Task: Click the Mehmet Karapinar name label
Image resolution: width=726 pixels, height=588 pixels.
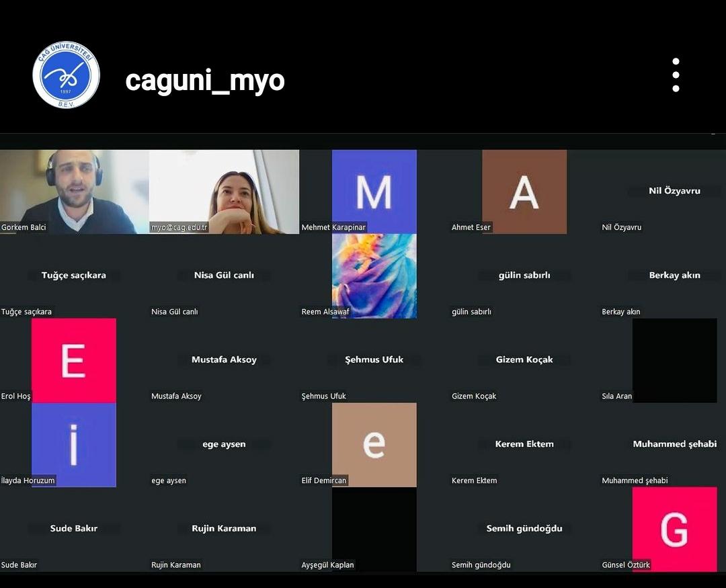Action: [x=333, y=227]
